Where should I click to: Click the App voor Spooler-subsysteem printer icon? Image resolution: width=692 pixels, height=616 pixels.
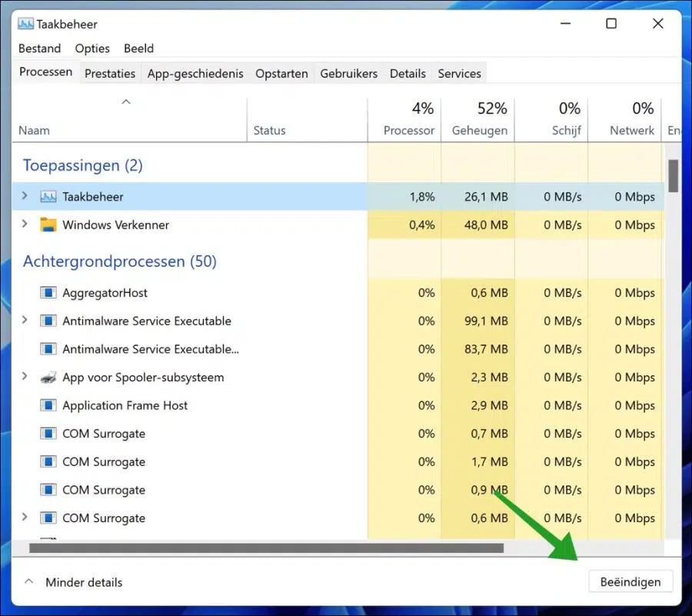(x=48, y=378)
